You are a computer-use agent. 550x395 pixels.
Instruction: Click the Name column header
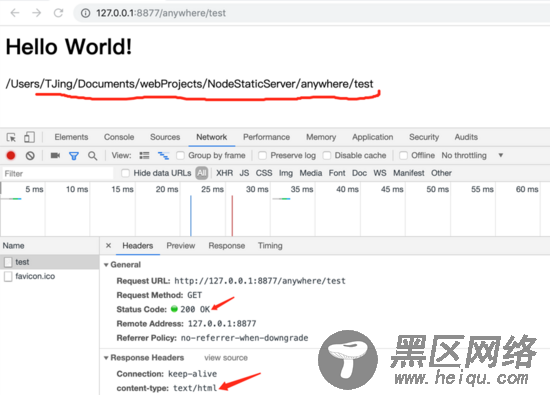coord(49,246)
